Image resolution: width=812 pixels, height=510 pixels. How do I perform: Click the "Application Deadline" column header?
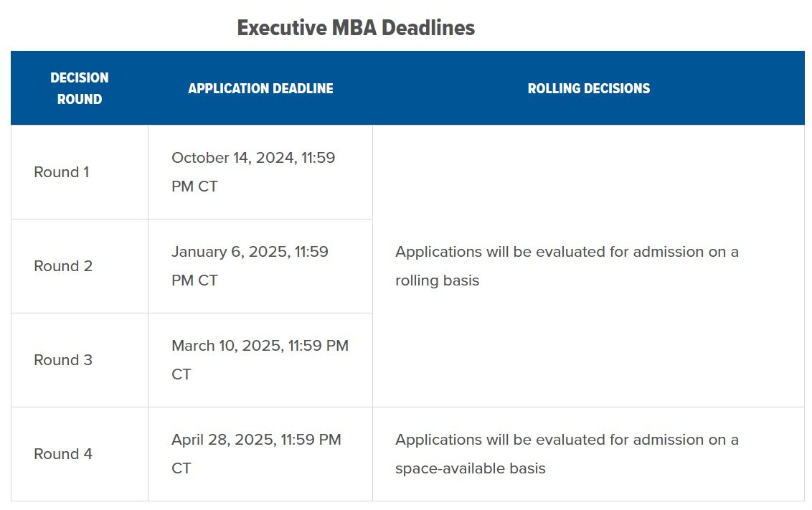coord(260,88)
